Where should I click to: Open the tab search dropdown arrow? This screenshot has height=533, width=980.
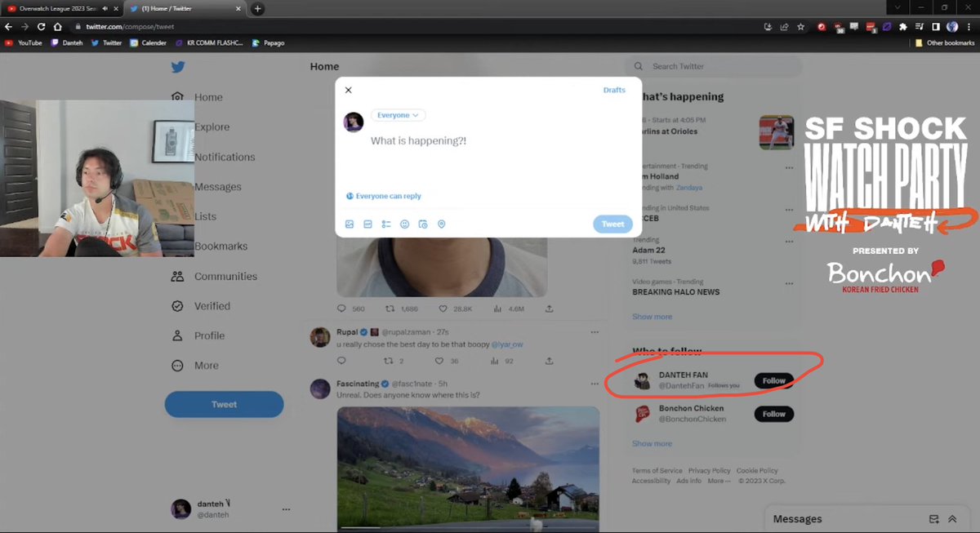pyautogui.click(x=898, y=8)
